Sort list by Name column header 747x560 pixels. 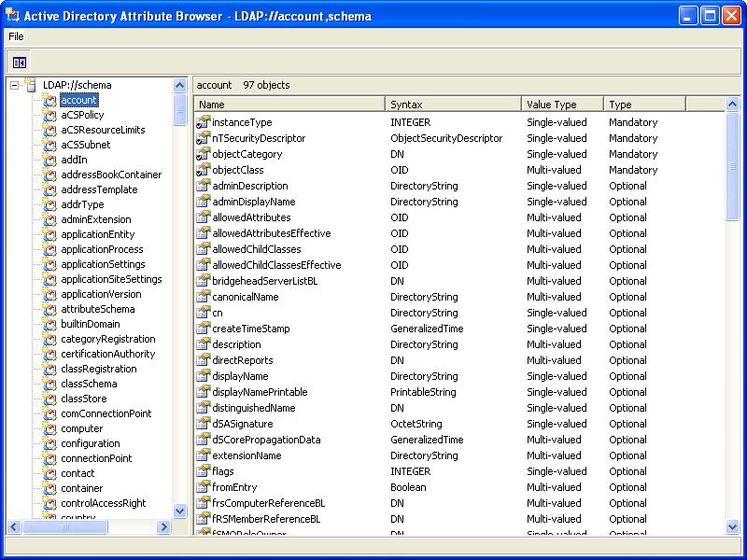click(289, 105)
